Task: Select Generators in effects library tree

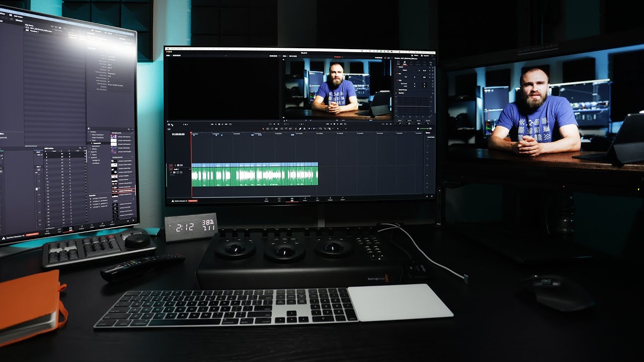Action: point(96,146)
